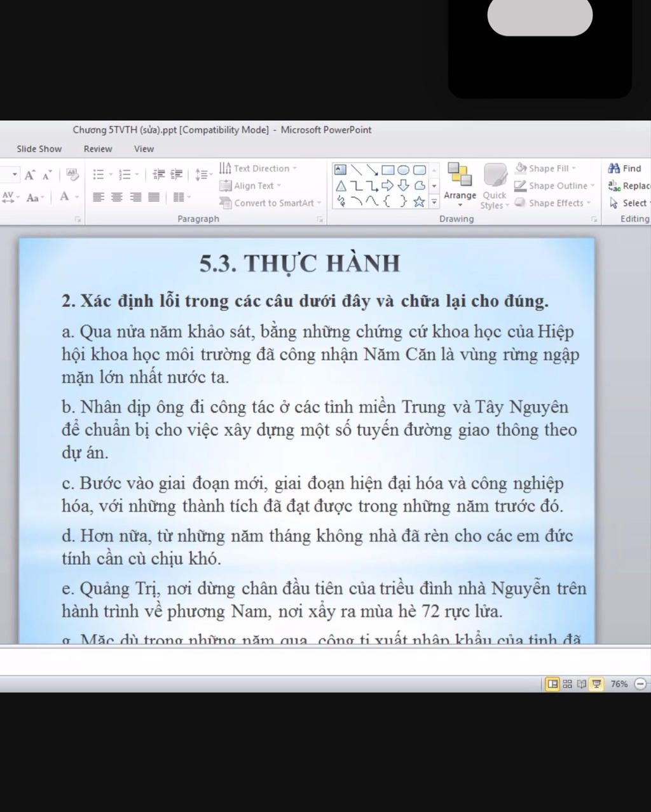Open the Select menu in Editing
The width and height of the screenshot is (651, 812).
coord(629,203)
